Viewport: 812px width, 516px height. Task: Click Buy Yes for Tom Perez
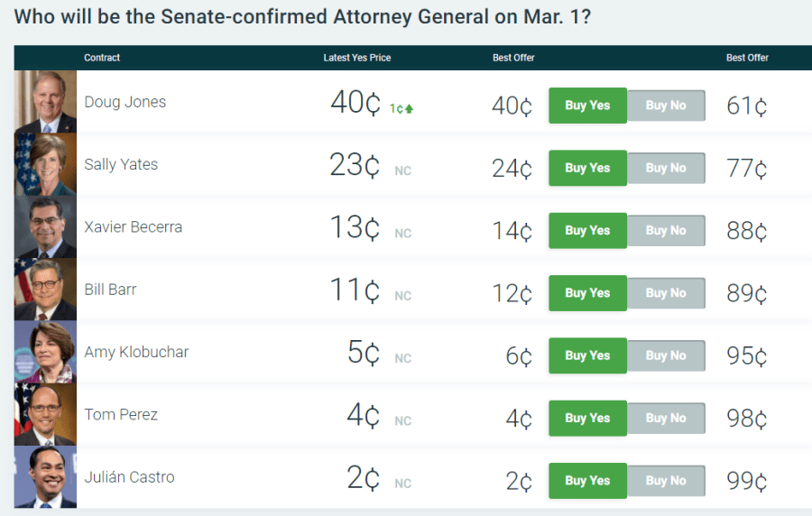click(x=587, y=418)
